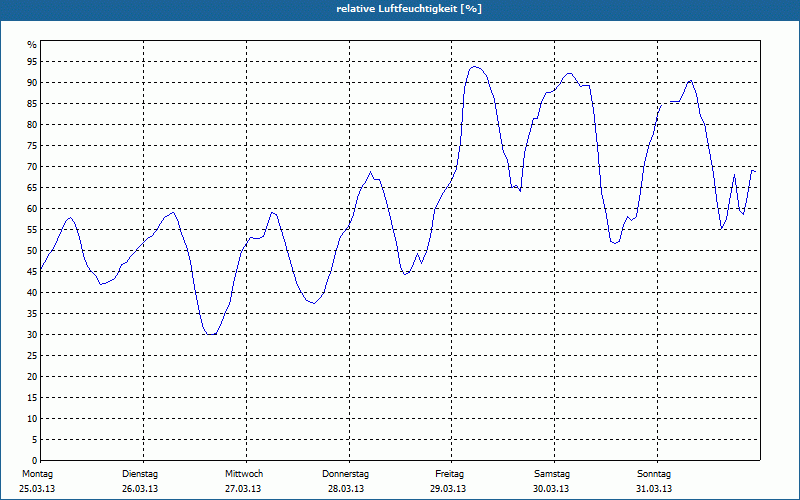This screenshot has height=500, width=800.
Task: Select the date '30.03.13'
Action: 551,489
